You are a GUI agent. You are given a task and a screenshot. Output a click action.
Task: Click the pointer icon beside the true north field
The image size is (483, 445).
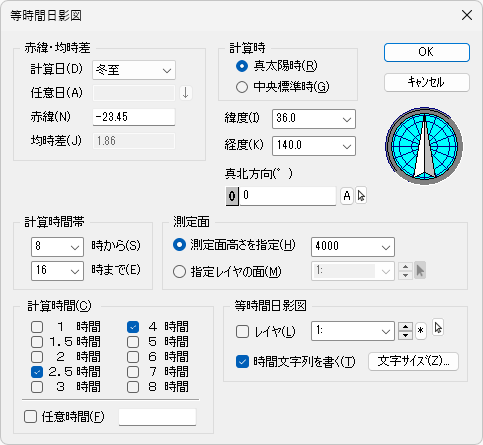361,196
